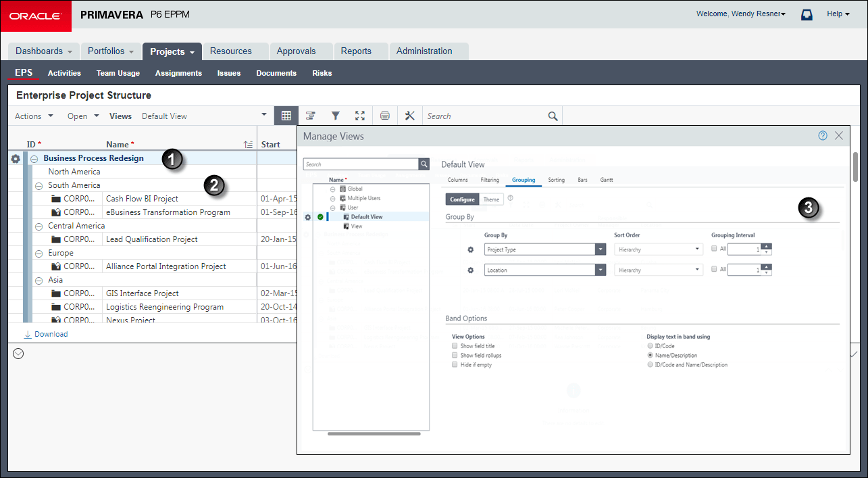868x478 pixels.
Task: Switch to the Sorting tab
Action: click(x=556, y=180)
